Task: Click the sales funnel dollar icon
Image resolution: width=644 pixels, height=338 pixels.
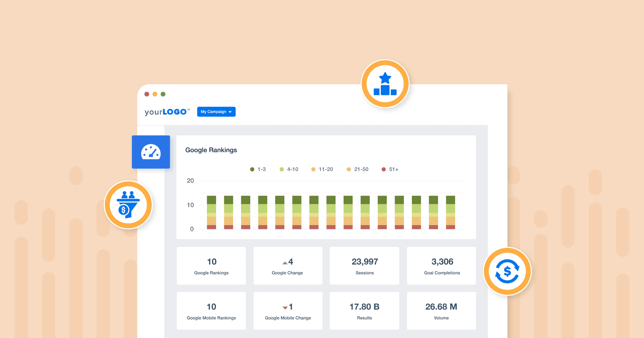Action: click(x=128, y=205)
